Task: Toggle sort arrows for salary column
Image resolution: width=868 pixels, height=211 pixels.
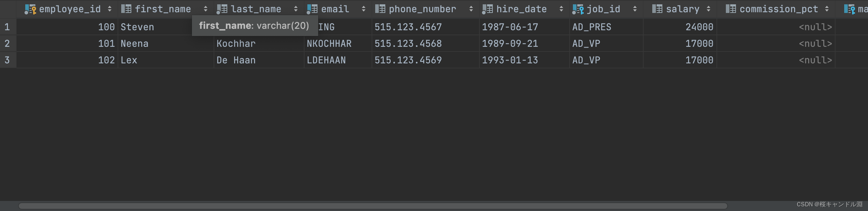Action: click(709, 9)
